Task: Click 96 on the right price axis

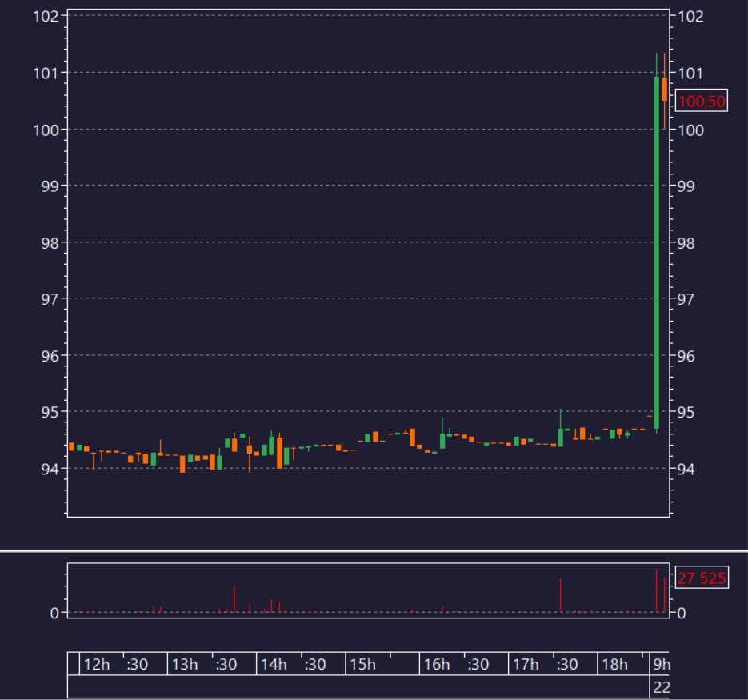Action: (686, 356)
